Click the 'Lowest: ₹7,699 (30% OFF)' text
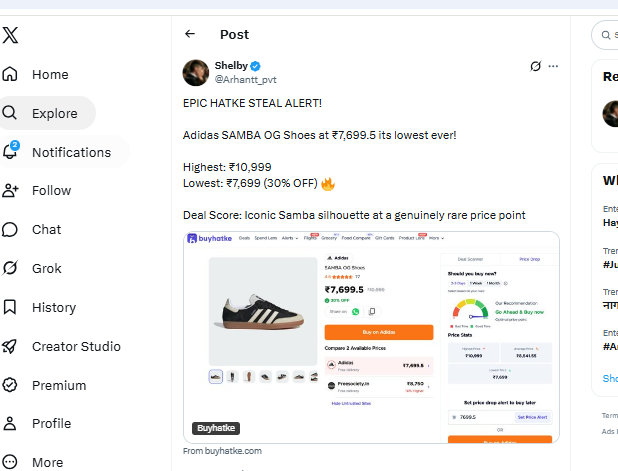618x471 pixels. (250, 183)
